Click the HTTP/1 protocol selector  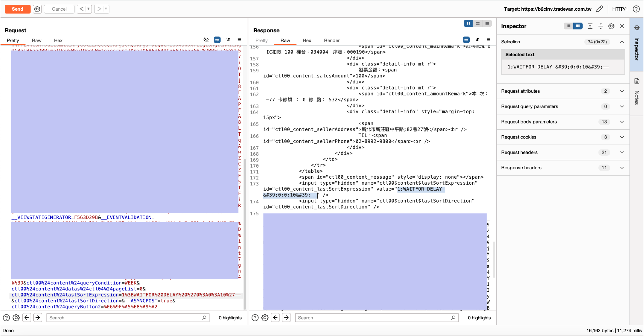coord(620,9)
